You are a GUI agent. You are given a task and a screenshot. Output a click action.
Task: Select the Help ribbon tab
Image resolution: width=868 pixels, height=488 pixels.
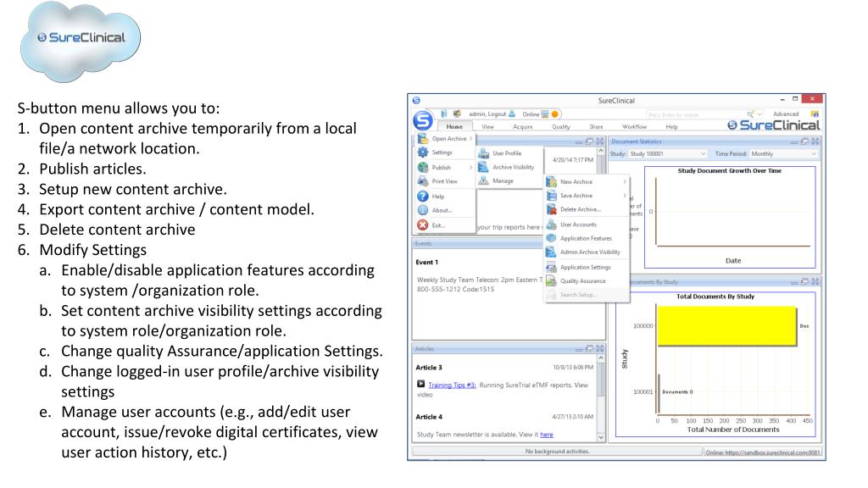coord(671,127)
